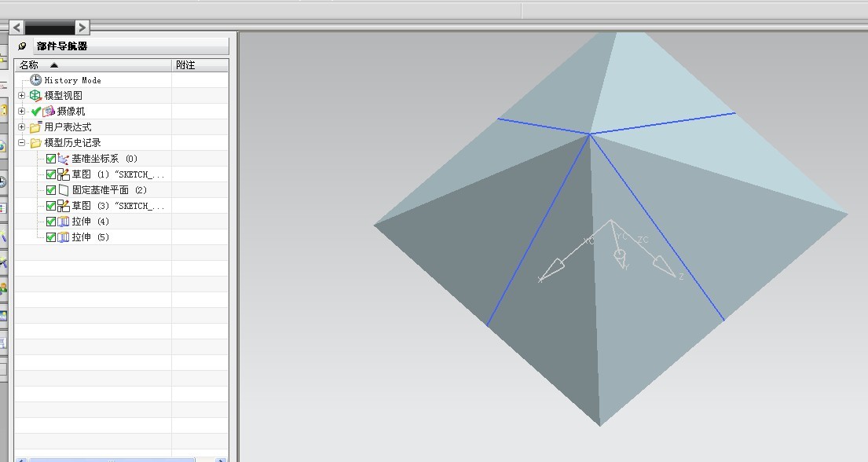Uncheck the 拉伸 (5) checkbox
Screen dimensions: 868x462
point(51,237)
